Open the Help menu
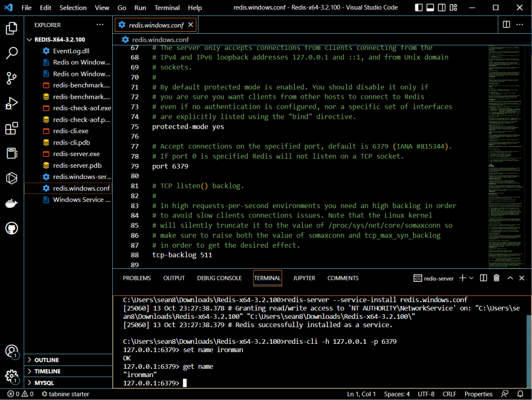The image size is (532, 400). pos(195,7)
